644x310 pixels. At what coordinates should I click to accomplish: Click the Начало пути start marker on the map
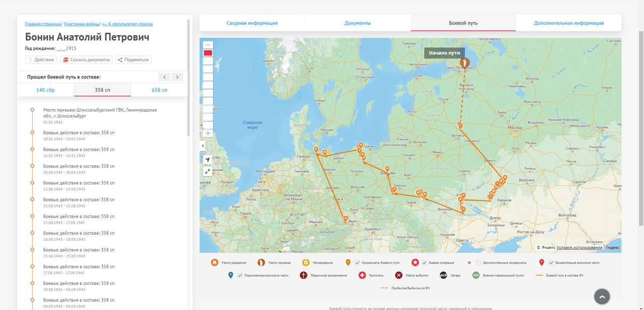[x=465, y=63]
